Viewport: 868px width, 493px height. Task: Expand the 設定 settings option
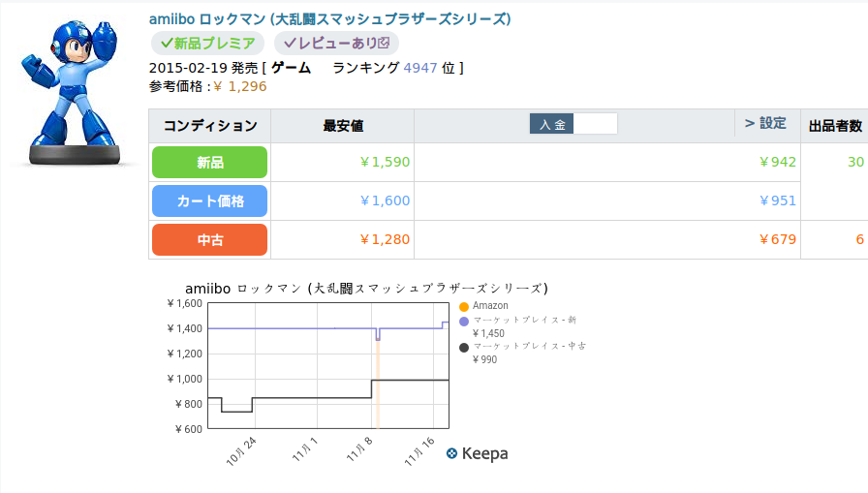765,123
